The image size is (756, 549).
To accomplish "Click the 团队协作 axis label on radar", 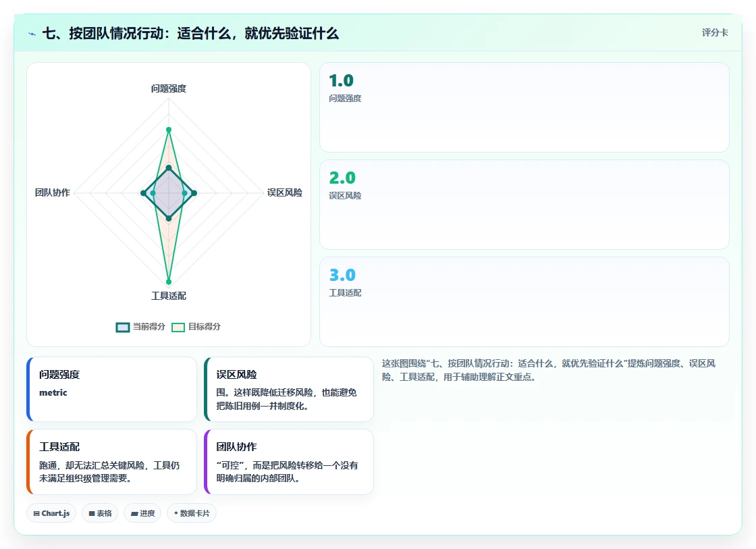I will (x=53, y=192).
